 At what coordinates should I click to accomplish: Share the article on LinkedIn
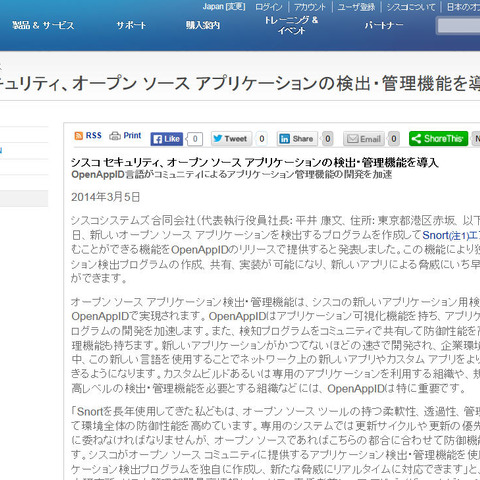click(x=297, y=139)
